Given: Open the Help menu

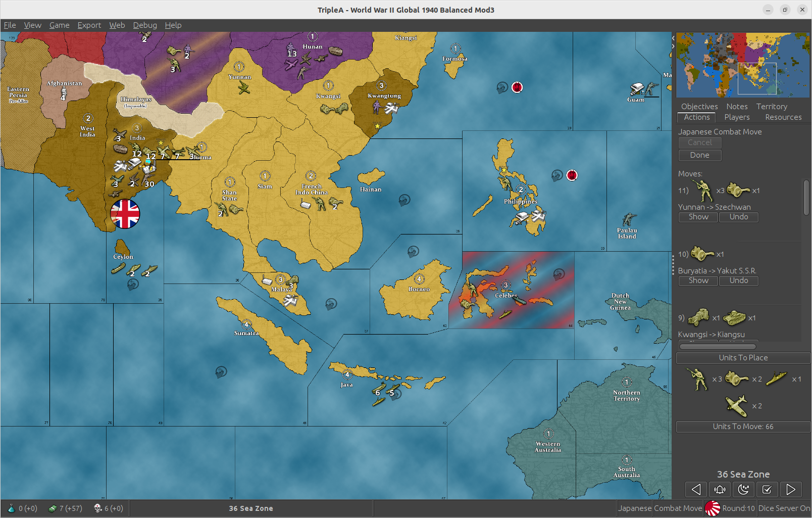Looking at the screenshot, I should click(x=173, y=25).
